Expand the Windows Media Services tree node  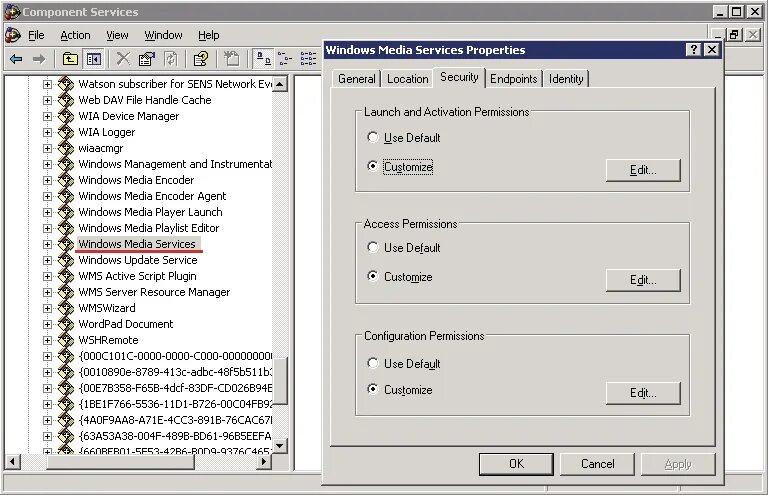point(47,244)
